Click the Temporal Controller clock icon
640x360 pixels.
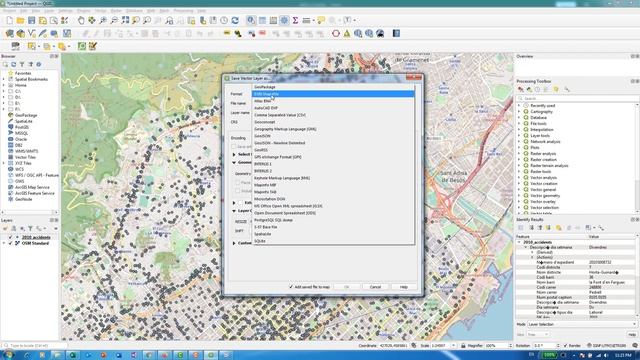tap(224, 20)
